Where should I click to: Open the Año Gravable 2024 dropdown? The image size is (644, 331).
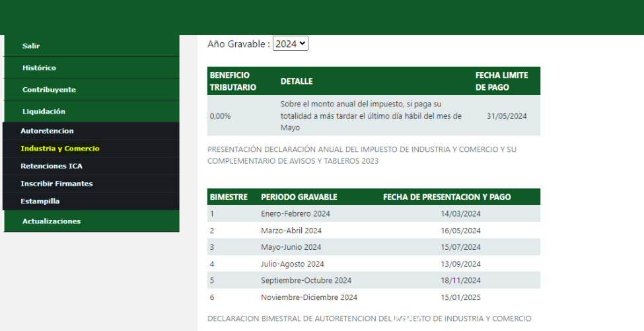pyautogui.click(x=291, y=44)
